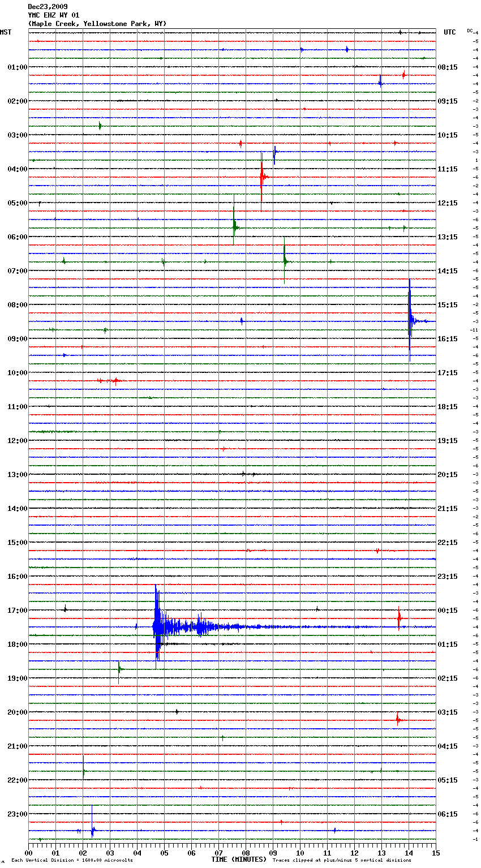Click the 00:15 UTC time label
The height and width of the screenshot is (868, 481).
point(448,611)
